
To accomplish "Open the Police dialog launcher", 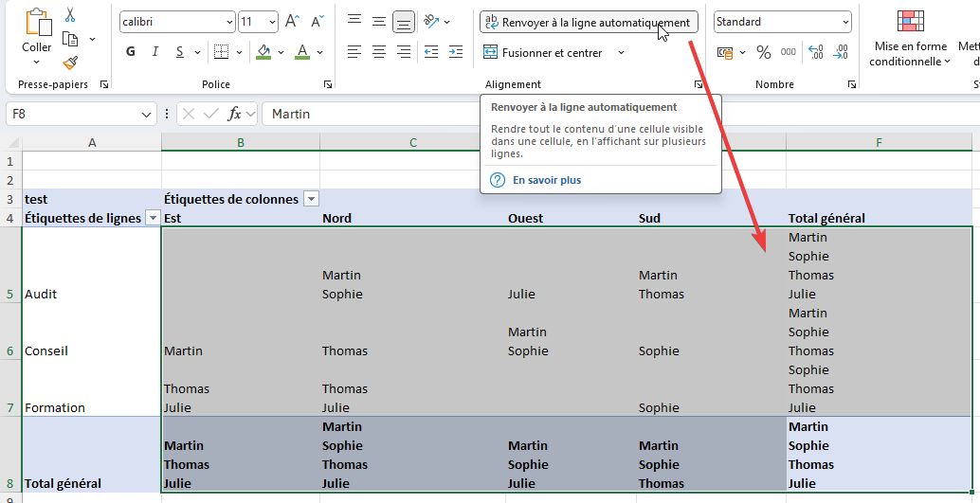I will (x=327, y=84).
